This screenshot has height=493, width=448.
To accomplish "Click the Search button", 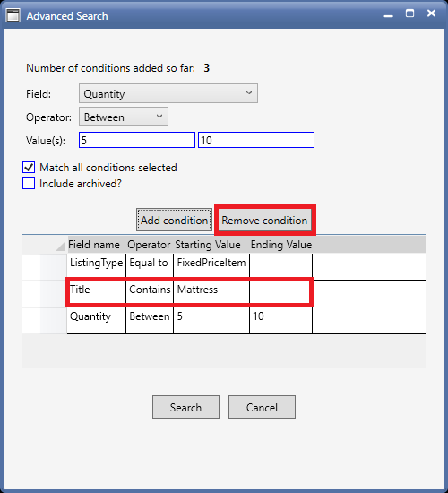I will (x=185, y=407).
